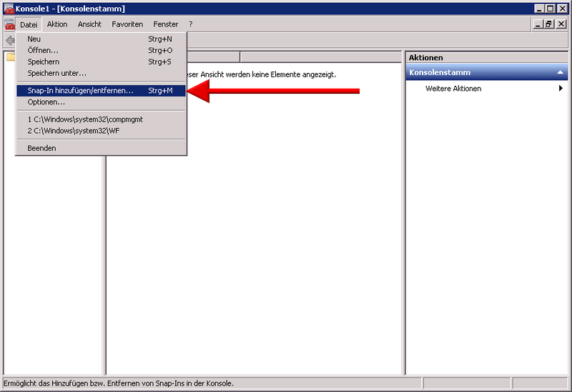Choose Snap-In hinzufügen/entfernen from the menu
Viewport: 572px width, 392px height.
tap(80, 91)
